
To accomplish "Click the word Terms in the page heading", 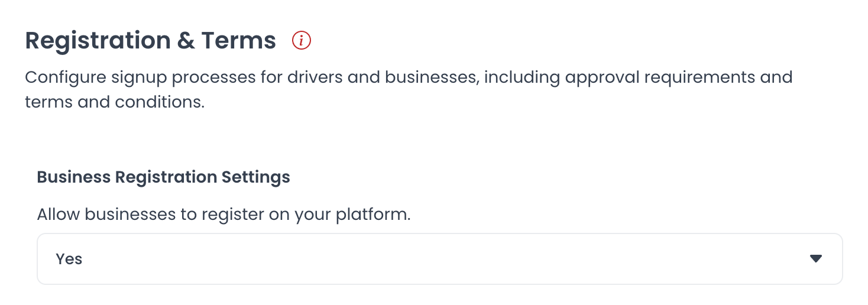I will coord(238,41).
